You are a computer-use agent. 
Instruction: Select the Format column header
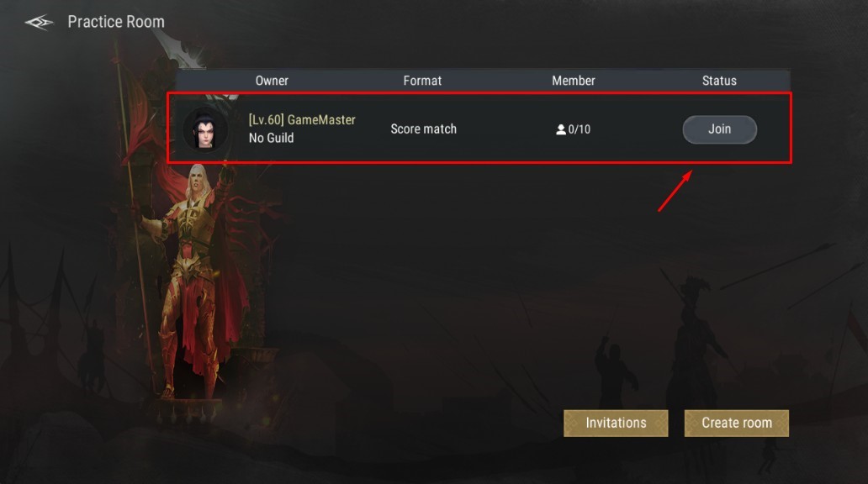(422, 81)
